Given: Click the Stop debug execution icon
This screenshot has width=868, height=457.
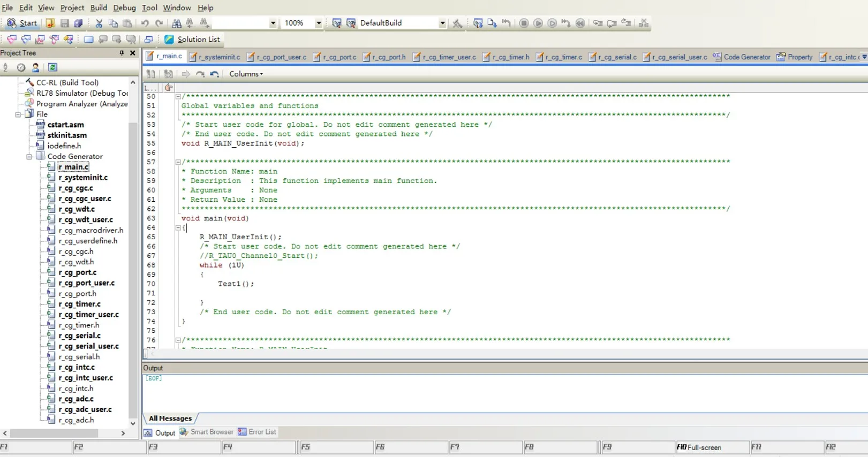Looking at the screenshot, I should (524, 23).
